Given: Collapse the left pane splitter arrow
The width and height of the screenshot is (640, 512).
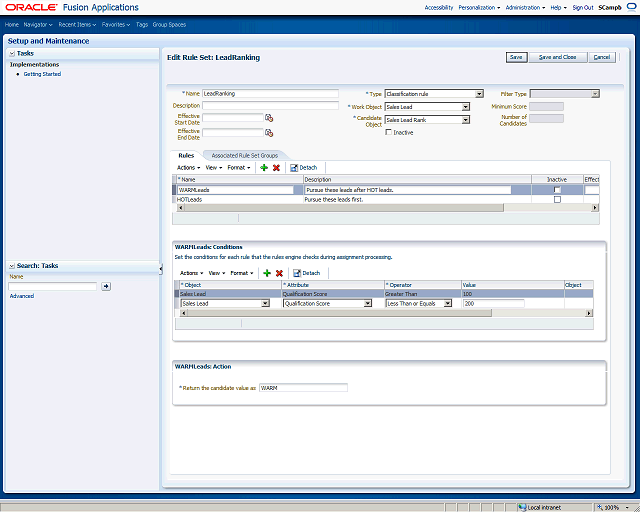Looking at the screenshot, I should coord(161,269).
